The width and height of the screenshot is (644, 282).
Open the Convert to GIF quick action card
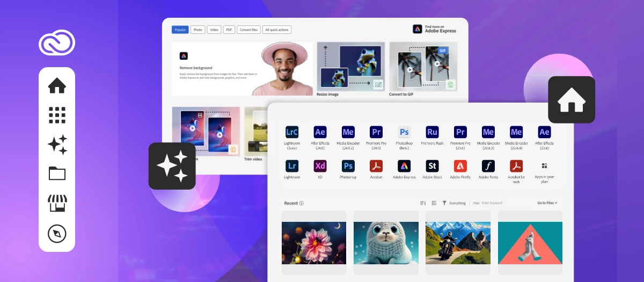click(x=423, y=69)
